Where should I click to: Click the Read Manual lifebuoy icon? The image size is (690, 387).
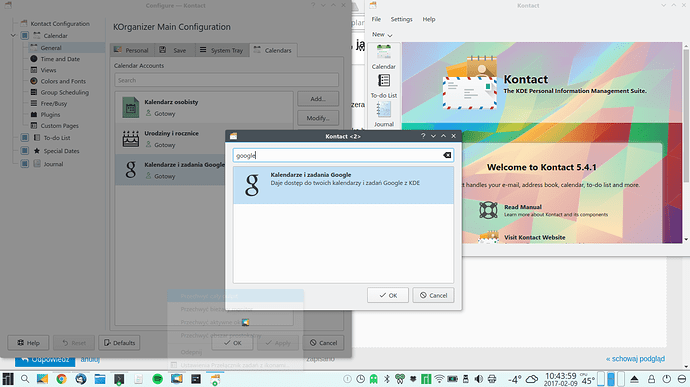pyautogui.click(x=488, y=210)
